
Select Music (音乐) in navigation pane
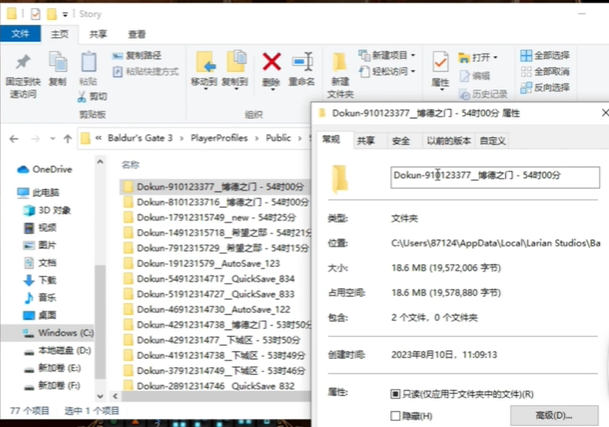40,298
